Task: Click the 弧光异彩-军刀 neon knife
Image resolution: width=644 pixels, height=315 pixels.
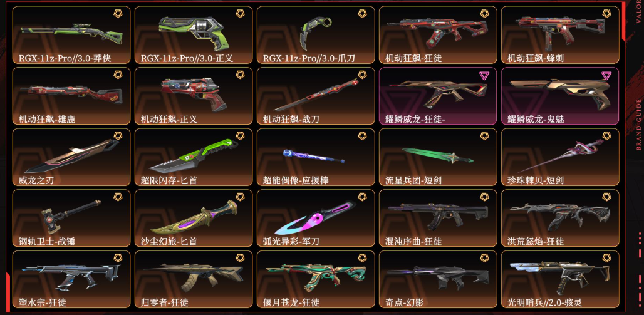Action: tap(316, 218)
